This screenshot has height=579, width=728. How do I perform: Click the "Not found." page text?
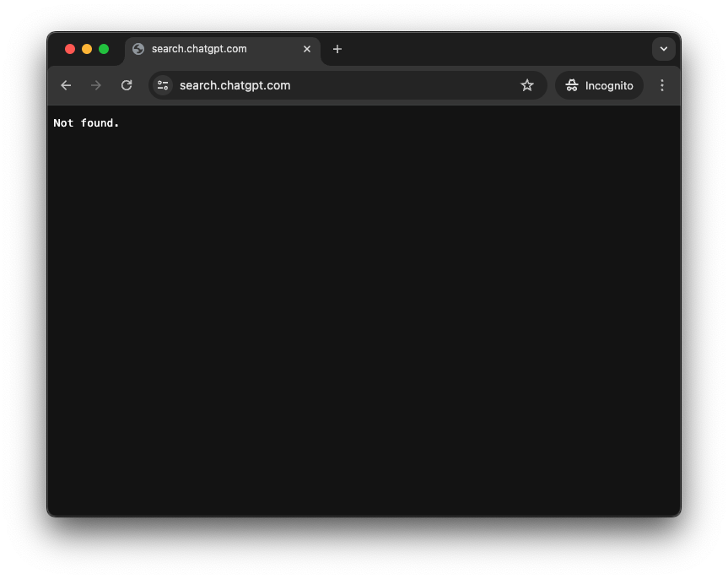pos(86,123)
